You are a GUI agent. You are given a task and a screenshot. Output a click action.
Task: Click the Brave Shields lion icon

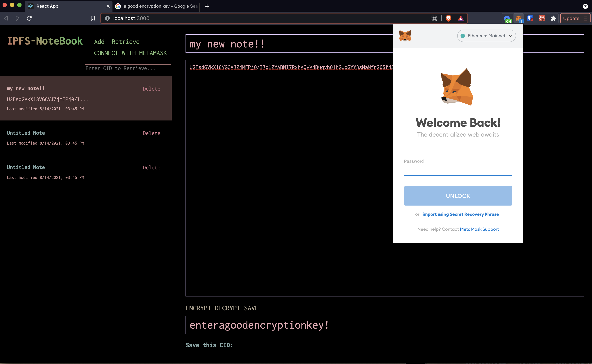click(448, 18)
